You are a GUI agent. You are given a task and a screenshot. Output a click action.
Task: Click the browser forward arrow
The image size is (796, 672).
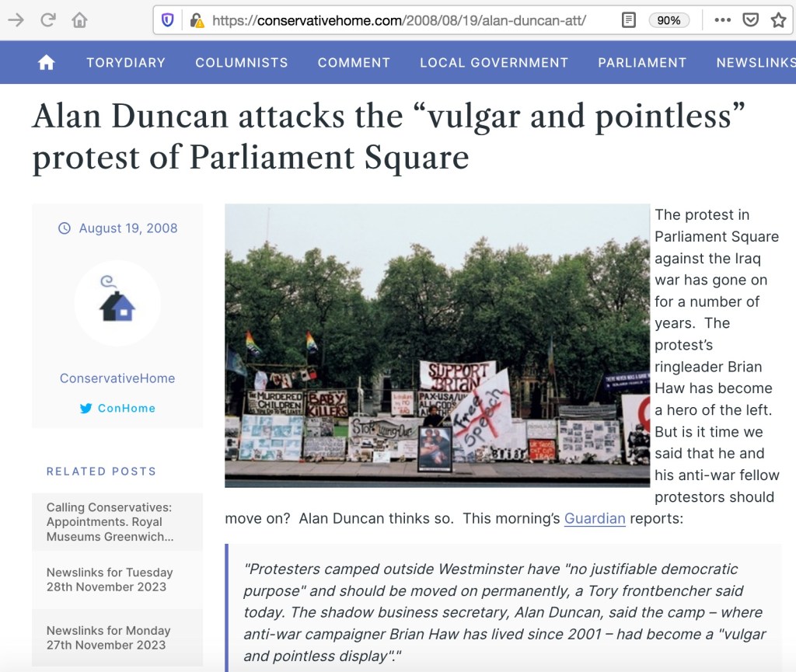pos(16,20)
